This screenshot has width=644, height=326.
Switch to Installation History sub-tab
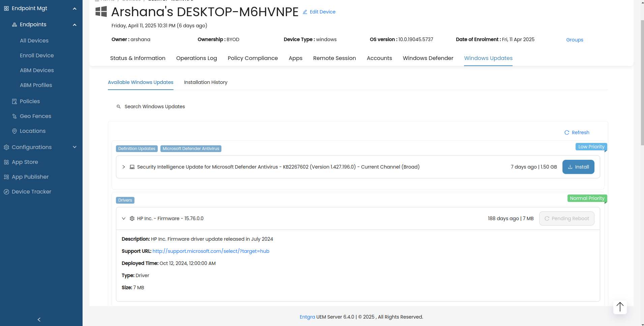[x=206, y=82]
